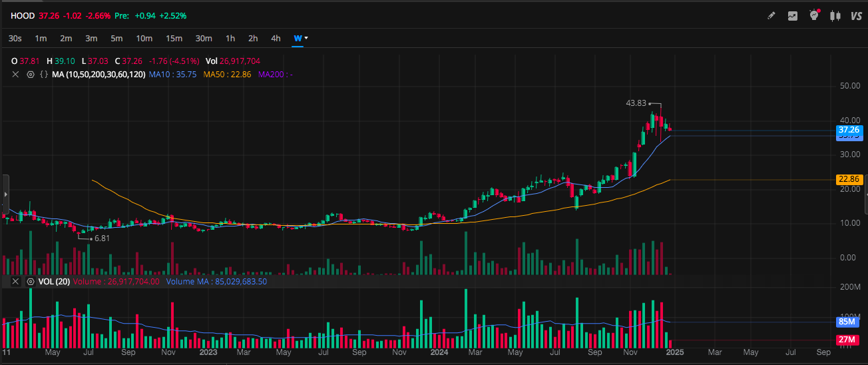Click Volume : 26,917,704.00 readout

(x=116, y=282)
